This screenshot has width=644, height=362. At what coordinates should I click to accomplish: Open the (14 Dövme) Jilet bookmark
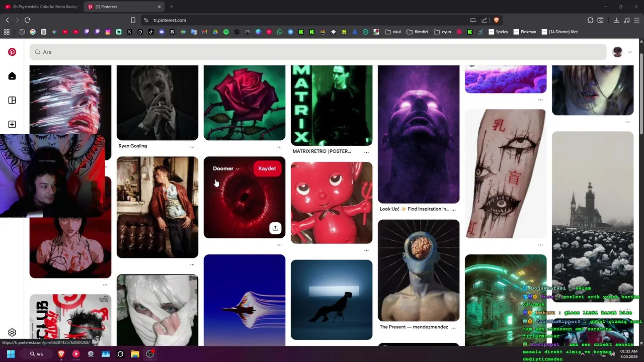(x=559, y=32)
